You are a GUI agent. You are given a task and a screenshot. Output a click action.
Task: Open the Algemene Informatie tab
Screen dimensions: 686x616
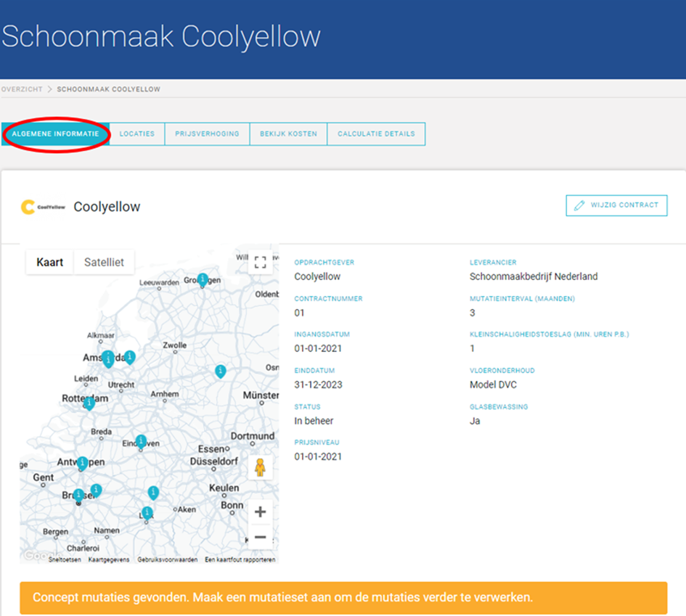point(56,134)
